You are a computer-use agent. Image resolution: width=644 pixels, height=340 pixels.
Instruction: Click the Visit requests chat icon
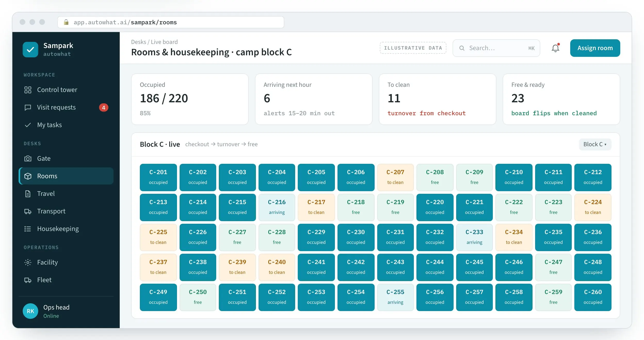28,107
